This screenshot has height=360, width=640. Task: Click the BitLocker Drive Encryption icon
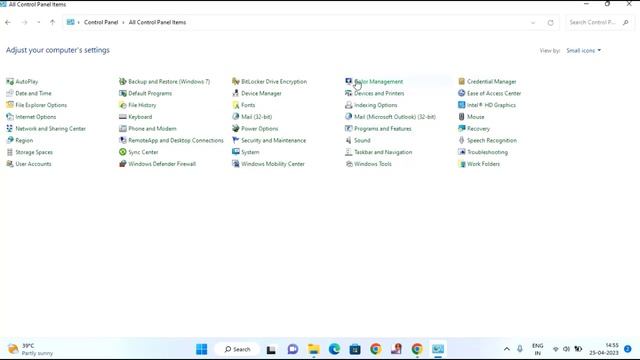[x=236, y=82]
